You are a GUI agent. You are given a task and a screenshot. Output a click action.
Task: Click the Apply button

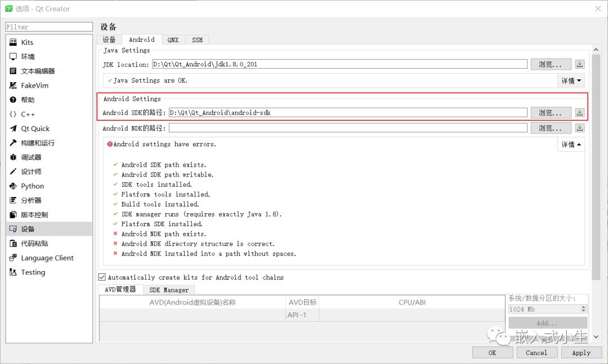point(581,352)
